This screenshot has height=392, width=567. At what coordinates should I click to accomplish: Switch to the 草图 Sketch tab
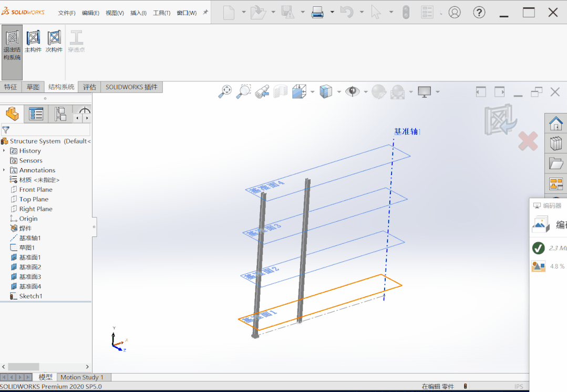coord(33,87)
